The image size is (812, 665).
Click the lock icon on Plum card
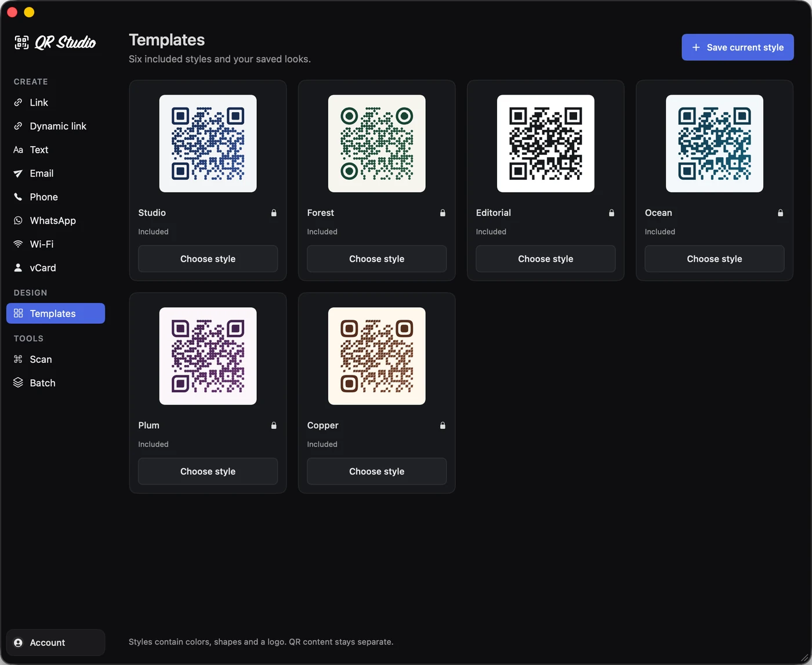[x=274, y=425]
